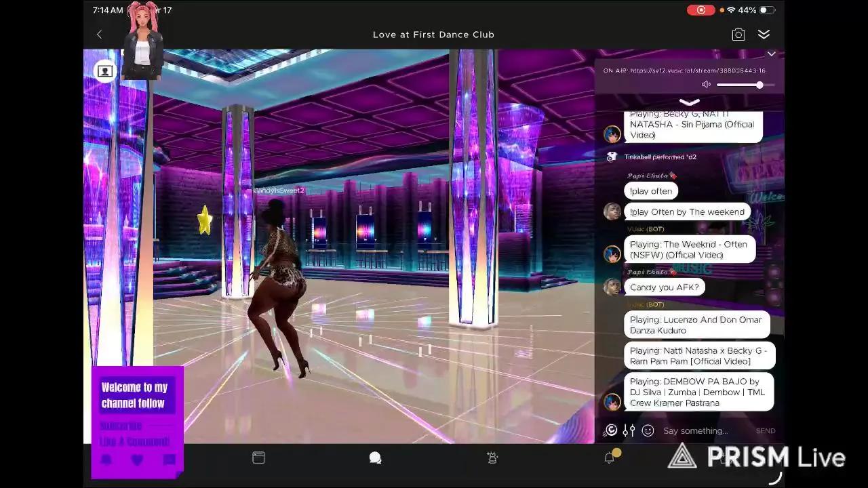
Task: Go back using the top-left arrow
Action: point(99,35)
